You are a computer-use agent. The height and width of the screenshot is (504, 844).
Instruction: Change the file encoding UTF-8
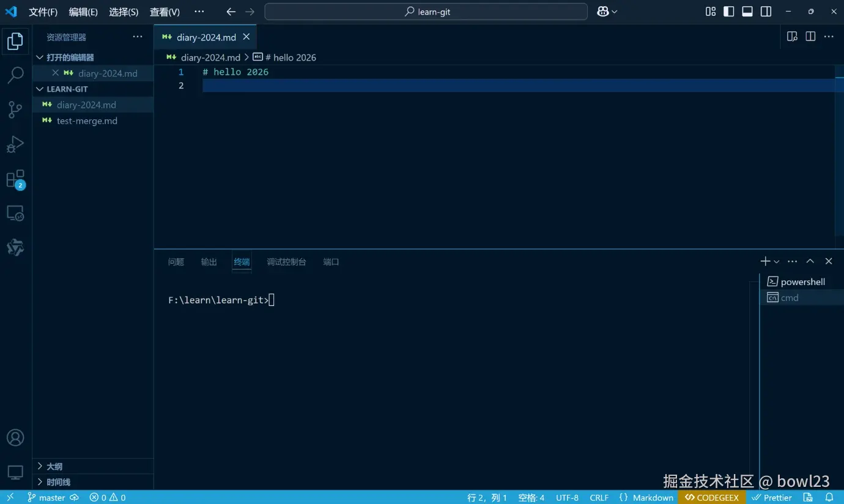coord(568,497)
